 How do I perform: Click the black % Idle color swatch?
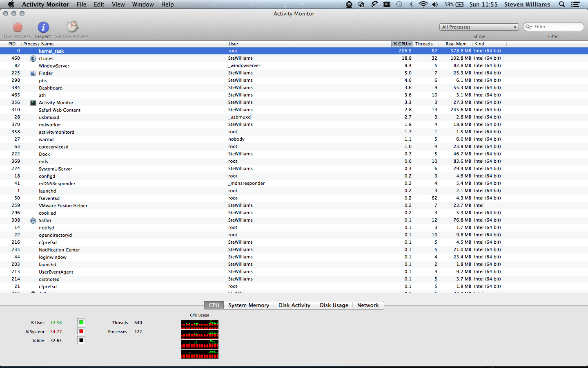[x=81, y=340]
